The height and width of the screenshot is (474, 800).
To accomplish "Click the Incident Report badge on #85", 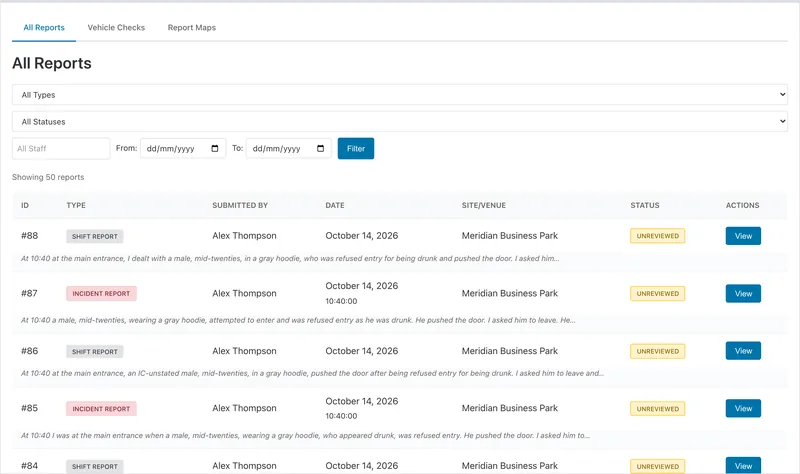I will [102, 409].
